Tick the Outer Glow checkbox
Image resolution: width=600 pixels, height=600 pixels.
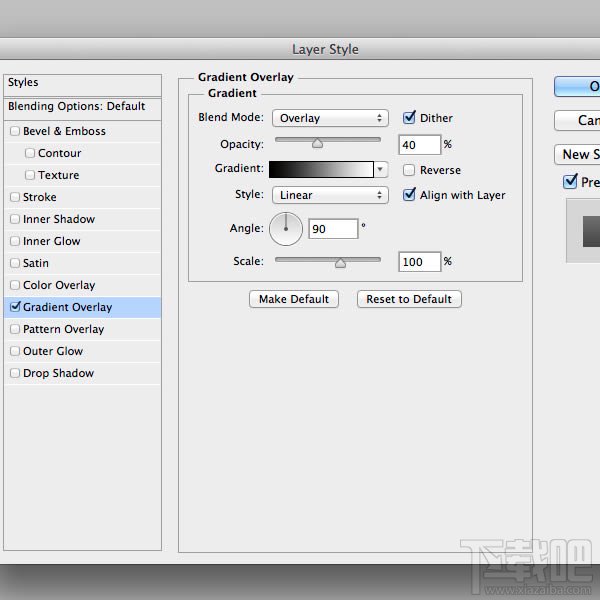click(x=15, y=351)
